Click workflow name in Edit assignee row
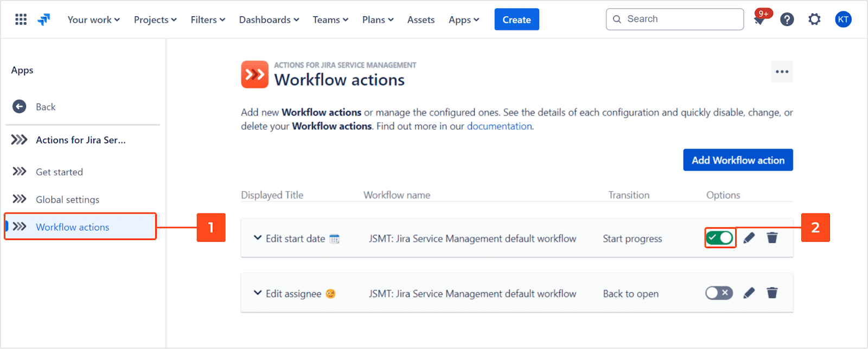This screenshot has width=868, height=349. 473,294
